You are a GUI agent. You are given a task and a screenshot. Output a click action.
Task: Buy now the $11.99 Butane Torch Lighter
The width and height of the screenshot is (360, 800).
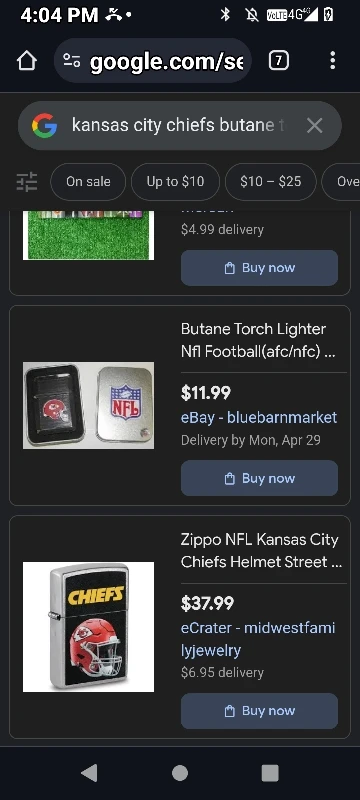coord(260,478)
